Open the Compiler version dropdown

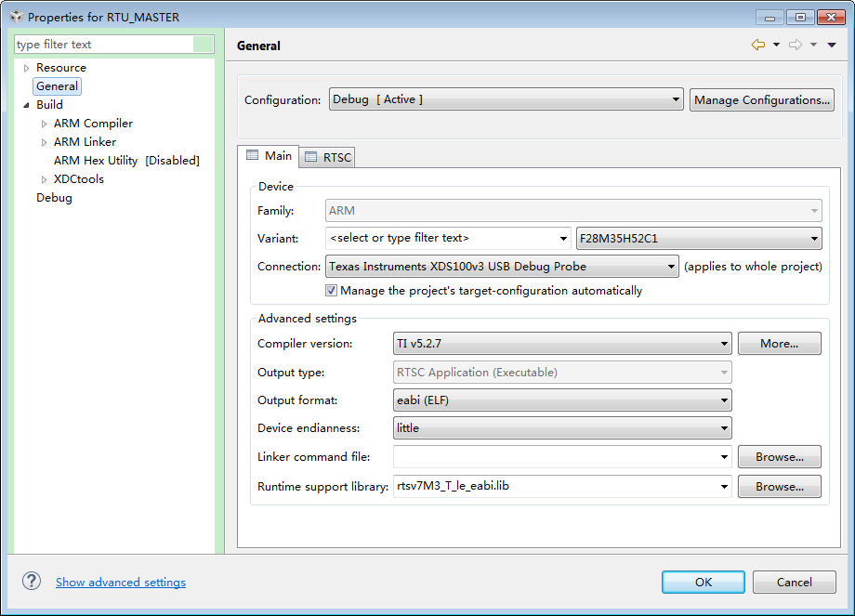coord(562,344)
